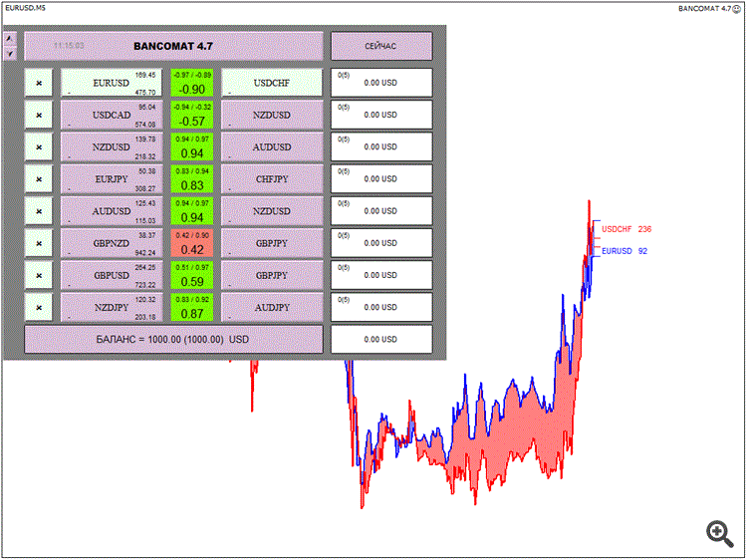Click the panel up arrow button

[x=10, y=39]
